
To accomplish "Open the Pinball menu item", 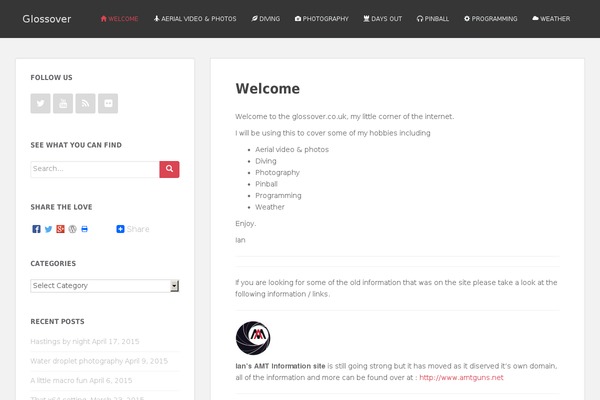I will (433, 19).
